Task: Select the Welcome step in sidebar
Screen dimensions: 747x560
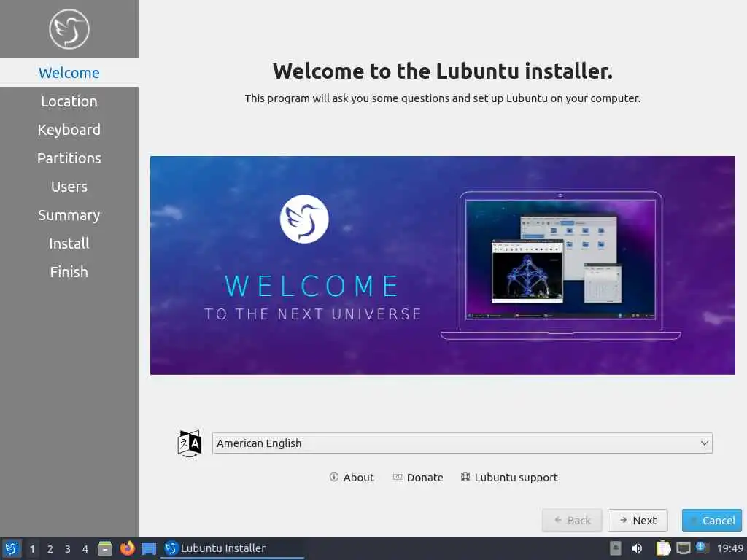Action: point(69,73)
